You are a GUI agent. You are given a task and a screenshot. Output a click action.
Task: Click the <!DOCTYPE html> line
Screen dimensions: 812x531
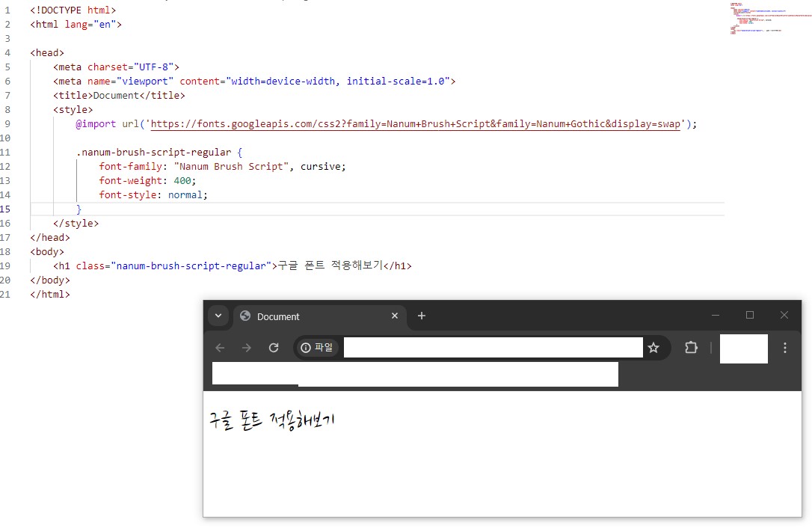pos(73,10)
